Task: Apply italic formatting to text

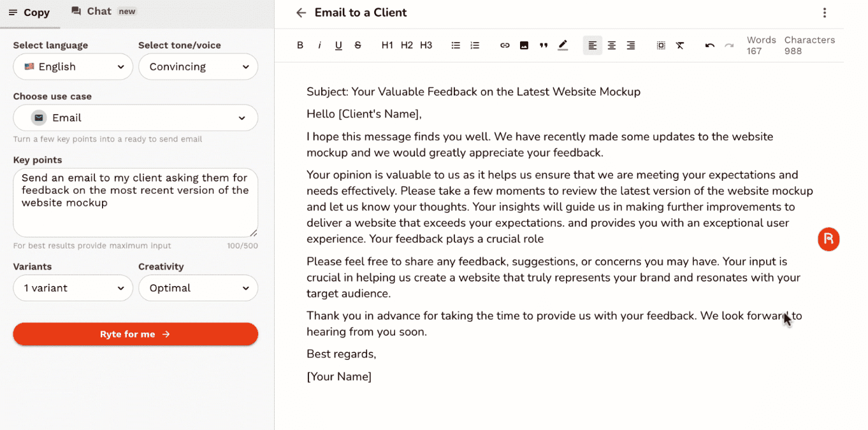Action: [x=319, y=45]
